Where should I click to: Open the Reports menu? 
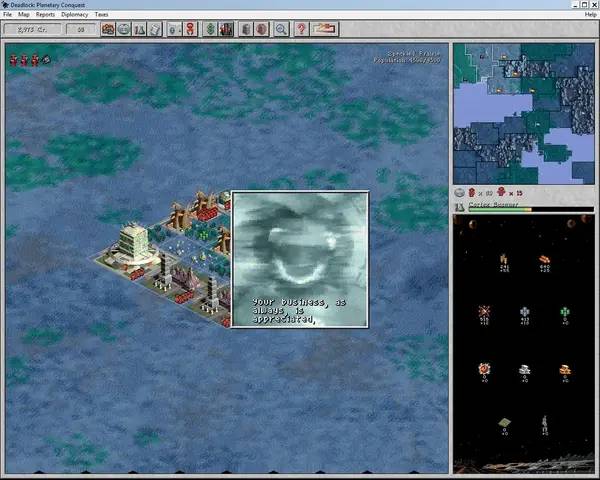click(45, 15)
